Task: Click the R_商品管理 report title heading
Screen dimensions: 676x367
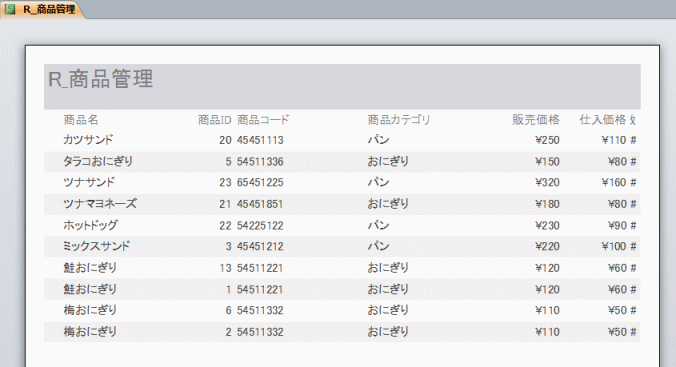Action: pyautogui.click(x=100, y=79)
